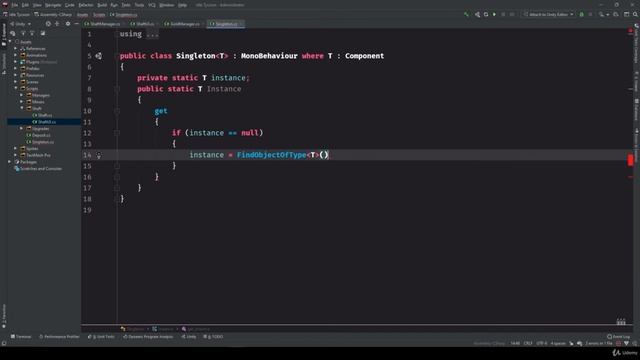Image resolution: width=640 pixels, height=360 pixels.
Task: Expand the Managers folder
Action: coord(22,95)
